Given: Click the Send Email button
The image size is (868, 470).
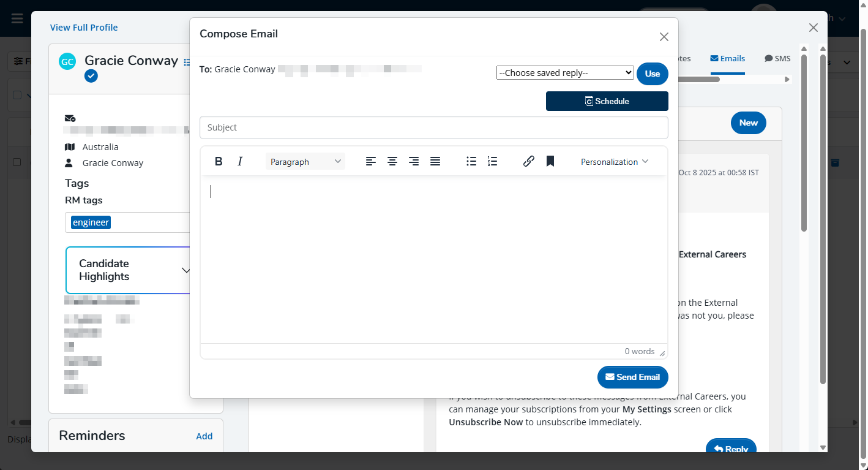Looking at the screenshot, I should point(632,377).
